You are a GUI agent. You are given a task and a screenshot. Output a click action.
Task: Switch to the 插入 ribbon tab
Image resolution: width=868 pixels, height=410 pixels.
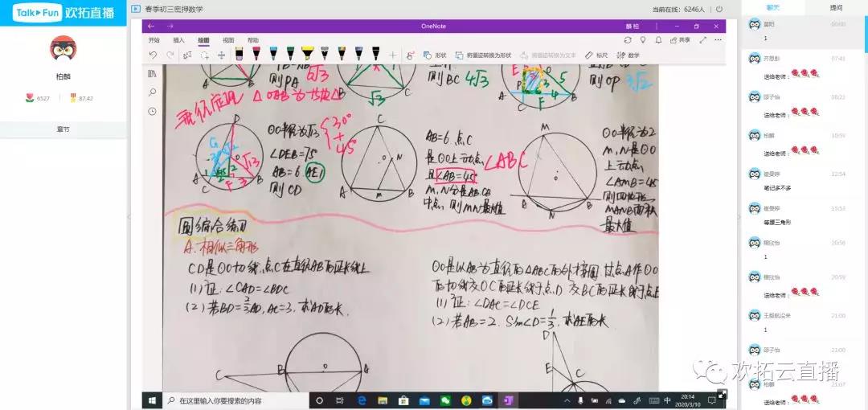click(178, 39)
